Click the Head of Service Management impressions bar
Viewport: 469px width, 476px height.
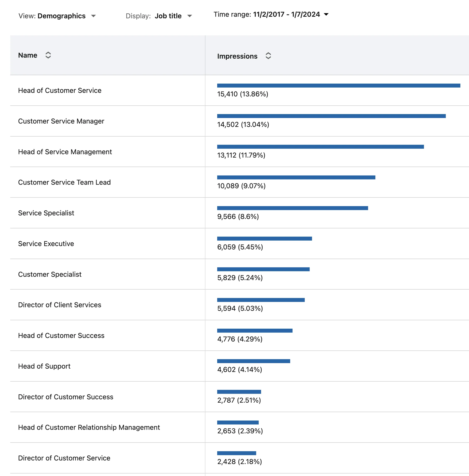pyautogui.click(x=320, y=147)
